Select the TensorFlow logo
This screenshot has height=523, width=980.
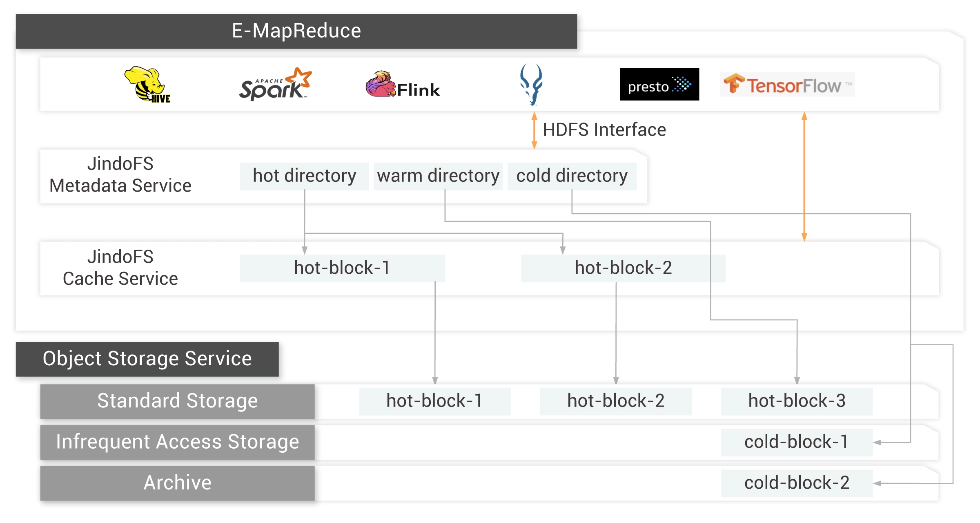click(787, 85)
